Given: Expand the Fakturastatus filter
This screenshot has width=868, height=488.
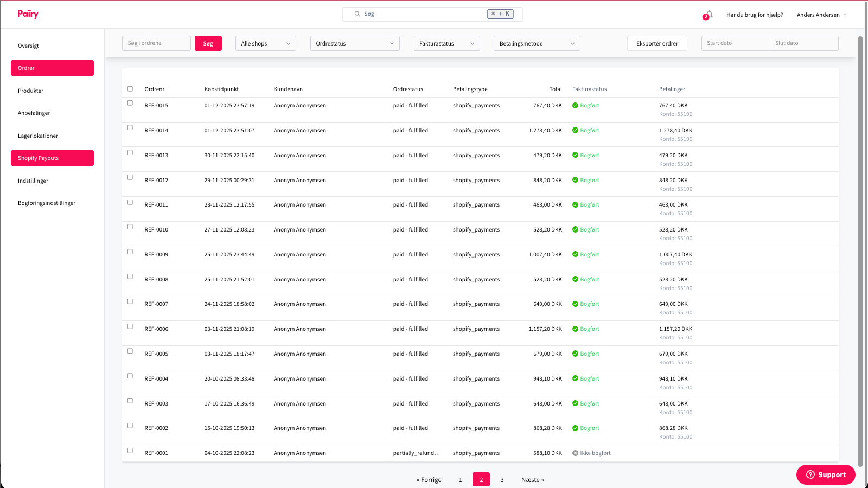Looking at the screenshot, I should 446,43.
